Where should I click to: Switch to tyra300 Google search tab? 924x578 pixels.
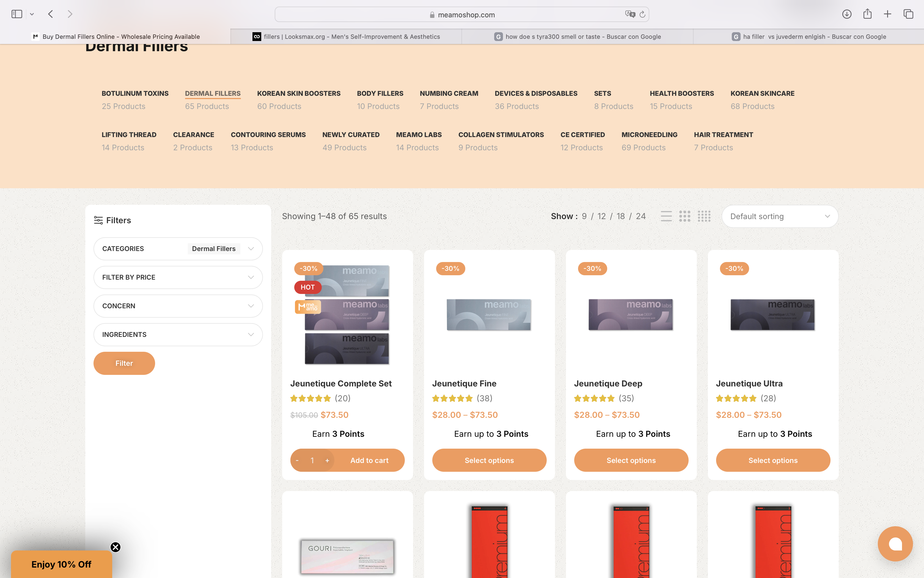click(x=577, y=37)
